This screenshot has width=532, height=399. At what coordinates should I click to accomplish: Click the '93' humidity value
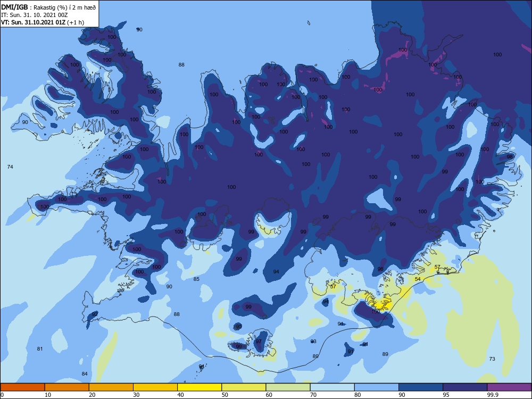(x=313, y=342)
